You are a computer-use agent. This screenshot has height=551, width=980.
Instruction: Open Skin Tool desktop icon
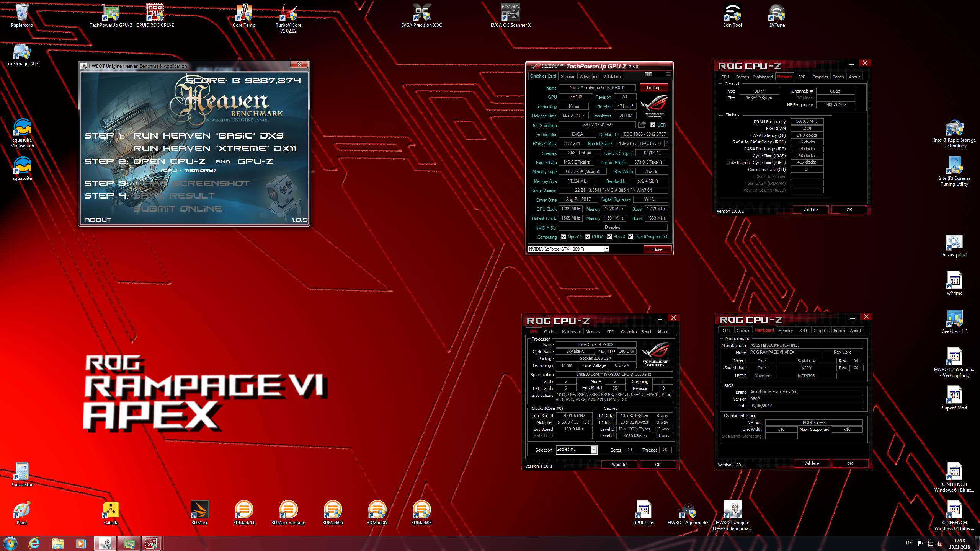click(732, 16)
